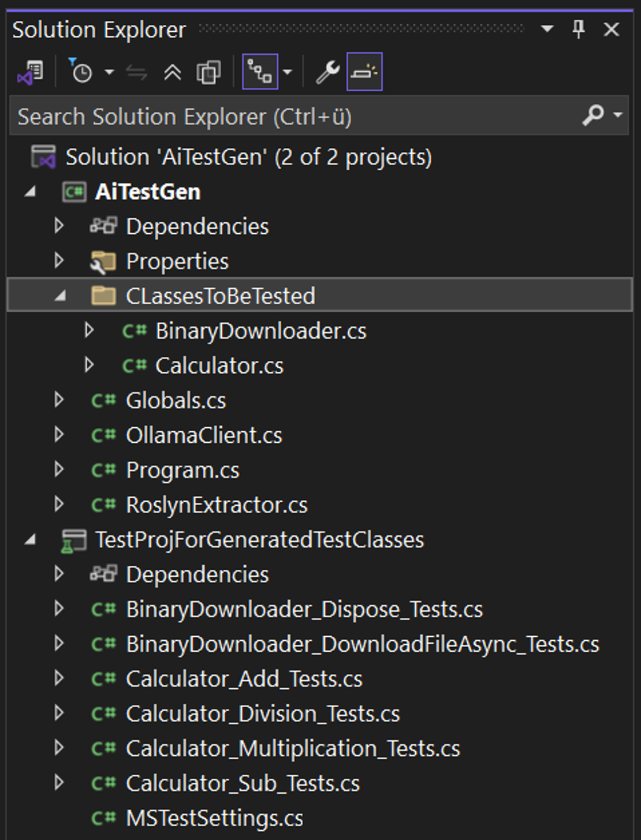The width and height of the screenshot is (641, 840).
Task: Toggle Track Active Item view button
Action: [260, 72]
